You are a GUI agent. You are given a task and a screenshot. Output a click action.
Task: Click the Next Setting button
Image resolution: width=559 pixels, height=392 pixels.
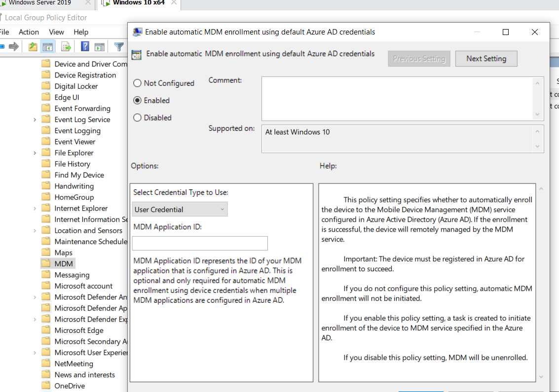[486, 58]
